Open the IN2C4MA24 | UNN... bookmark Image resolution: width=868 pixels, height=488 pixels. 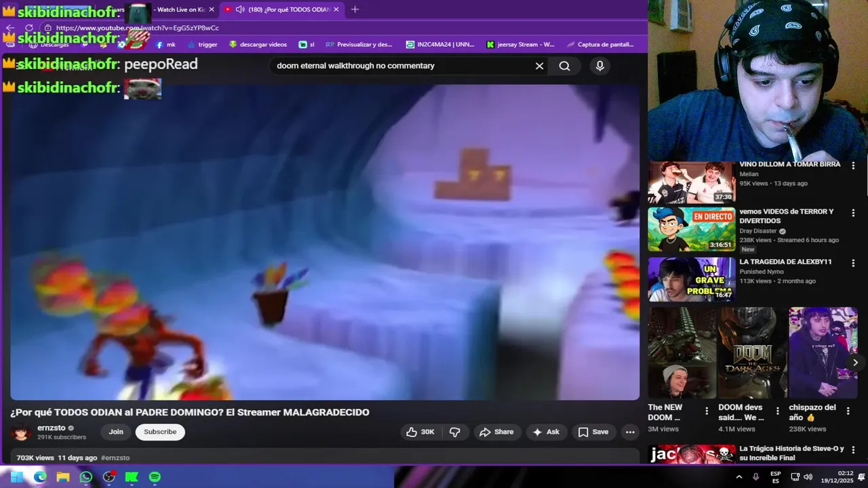[x=439, y=45]
